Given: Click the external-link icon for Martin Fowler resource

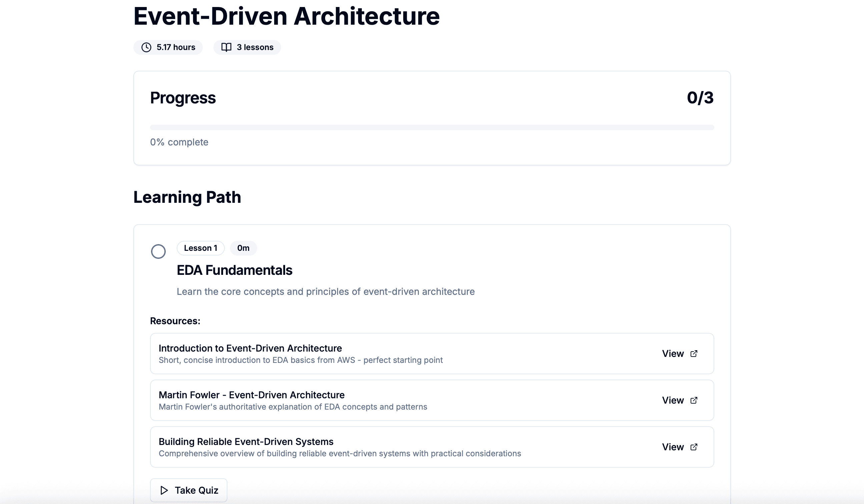Looking at the screenshot, I should (x=694, y=400).
